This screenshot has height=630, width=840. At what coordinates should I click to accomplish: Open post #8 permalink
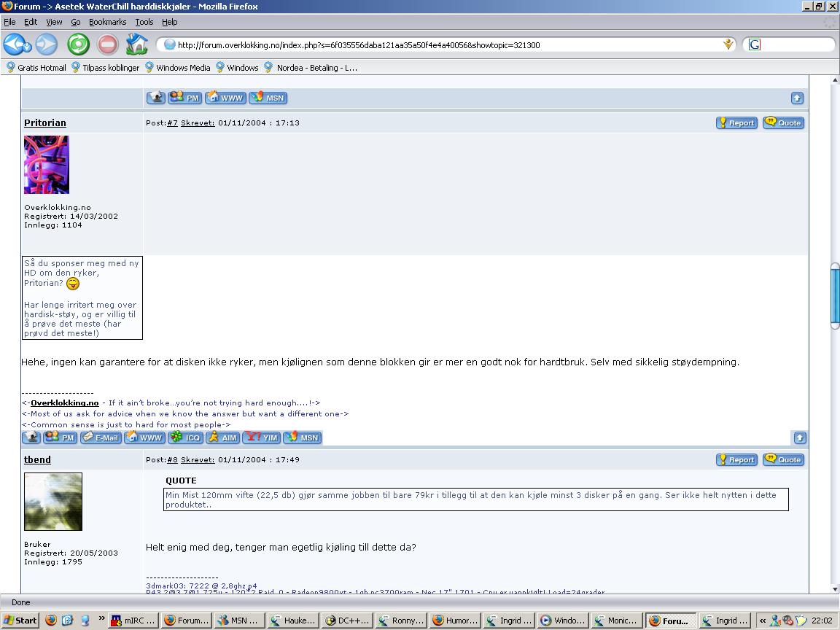coord(173,459)
